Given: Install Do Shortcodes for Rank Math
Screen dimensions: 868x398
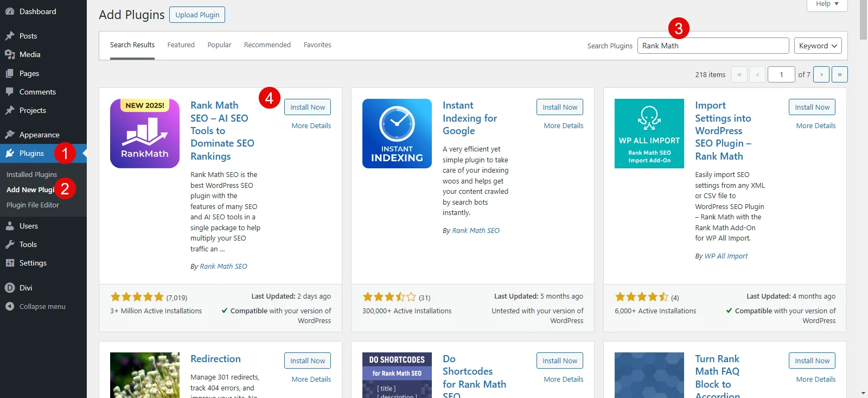Looking at the screenshot, I should 560,361.
